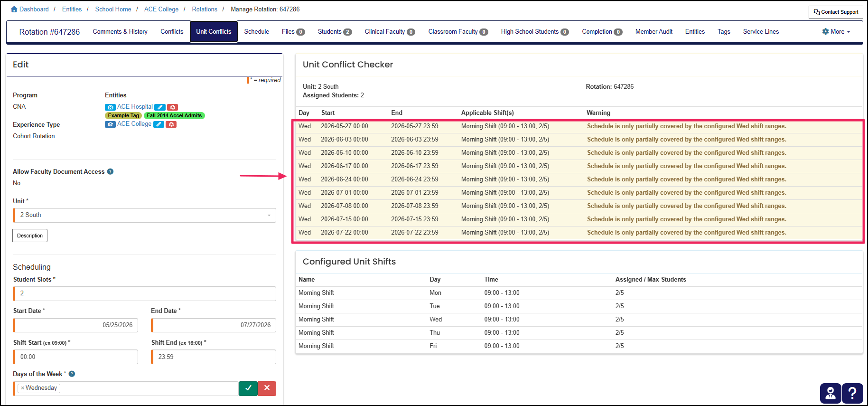The image size is (868, 406).
Task: Open the Students tab
Action: click(x=335, y=32)
